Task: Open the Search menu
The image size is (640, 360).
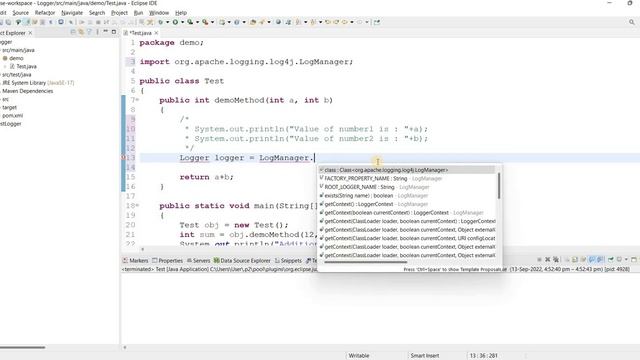Action: pyautogui.click(x=97, y=13)
